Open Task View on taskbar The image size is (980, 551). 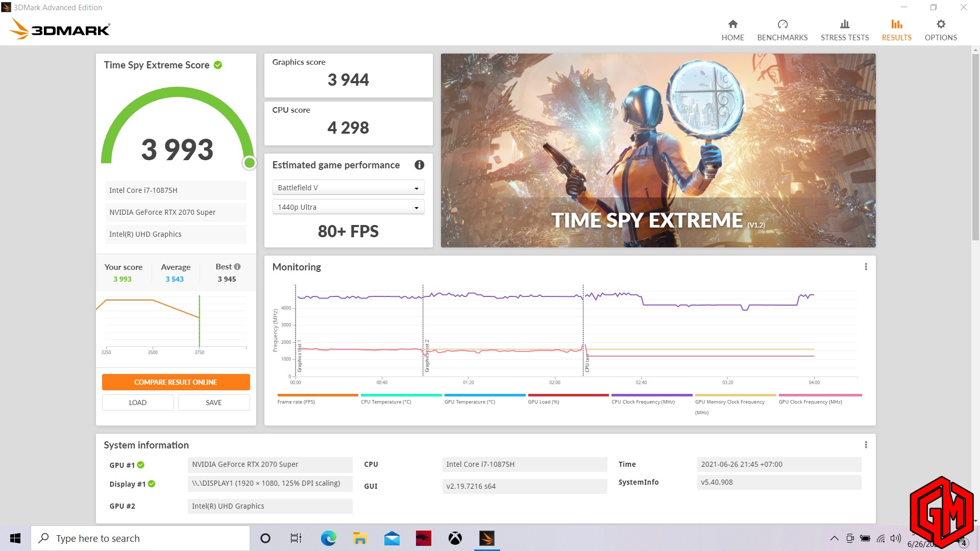[296, 538]
